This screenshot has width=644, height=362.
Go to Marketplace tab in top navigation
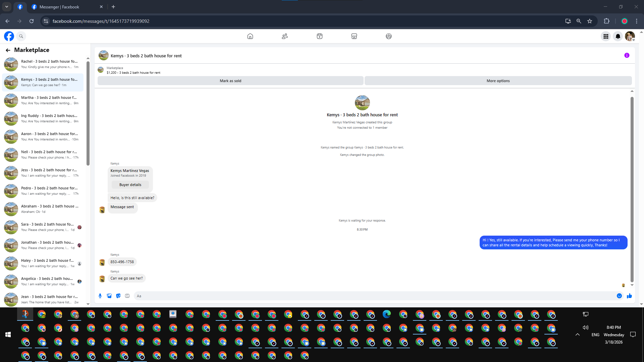point(354,36)
